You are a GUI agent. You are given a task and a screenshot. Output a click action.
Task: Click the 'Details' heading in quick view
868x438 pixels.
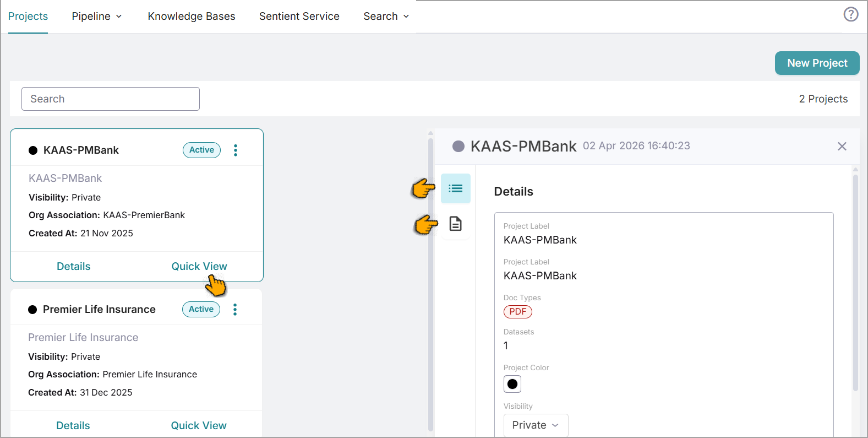point(514,192)
